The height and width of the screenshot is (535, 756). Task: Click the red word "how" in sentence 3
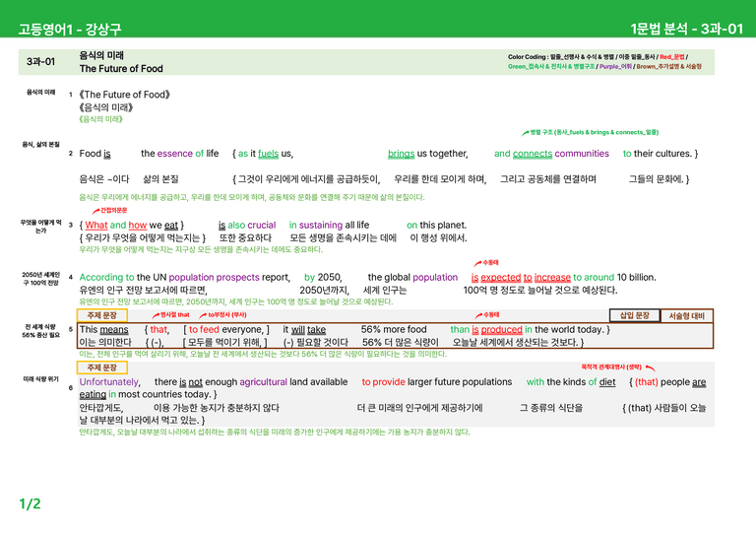click(138, 226)
